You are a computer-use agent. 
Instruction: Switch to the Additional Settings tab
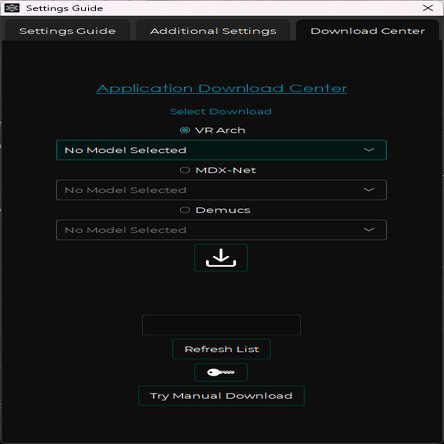[x=213, y=31]
